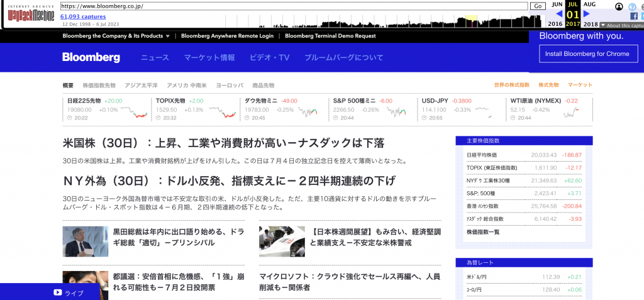Click the play icon on the ライブ button
This screenshot has height=300, width=644.
[x=57, y=292]
